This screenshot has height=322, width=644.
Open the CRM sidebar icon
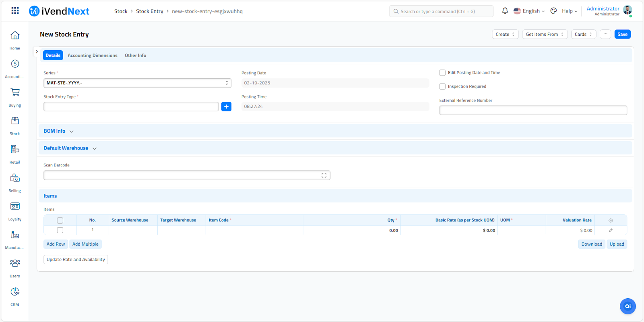[x=15, y=292]
